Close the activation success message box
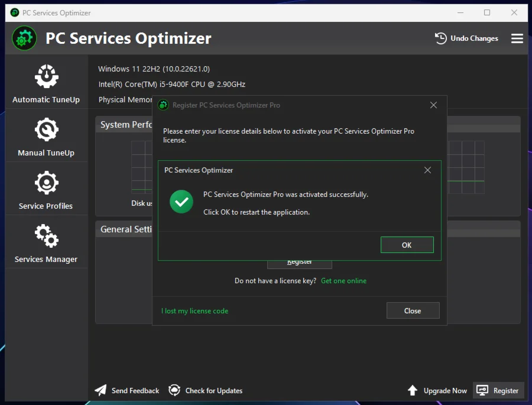This screenshot has width=532, height=405. tap(428, 170)
